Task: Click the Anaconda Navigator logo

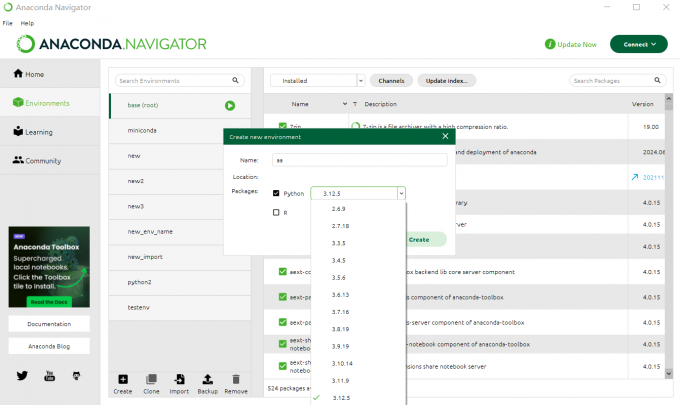Action: [111, 44]
